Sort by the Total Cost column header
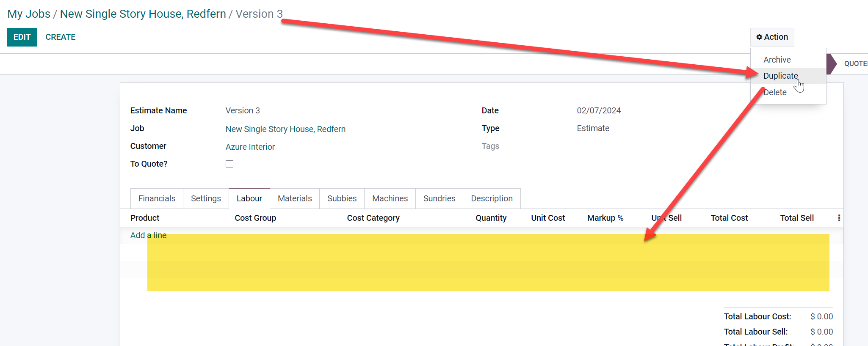The height and width of the screenshot is (346, 868). tap(729, 218)
